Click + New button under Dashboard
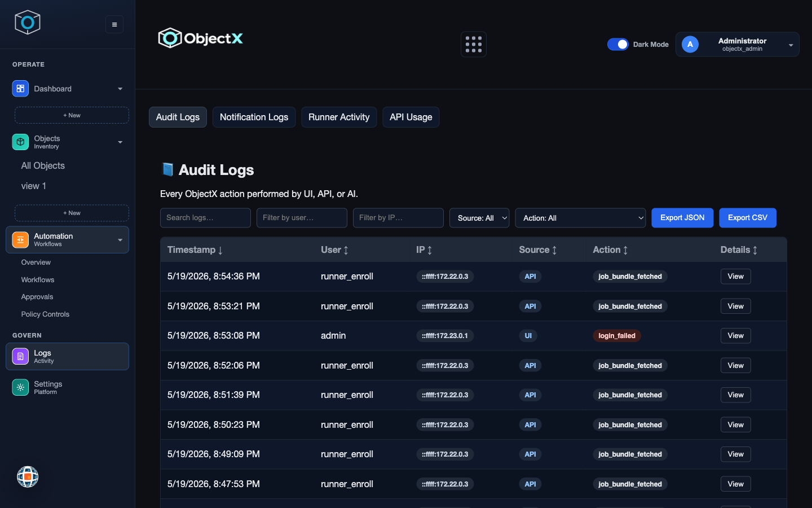Image resolution: width=812 pixels, height=508 pixels. pos(72,115)
